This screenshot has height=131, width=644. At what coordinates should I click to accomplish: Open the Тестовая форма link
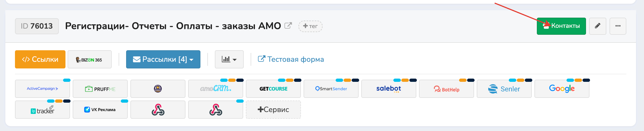coord(291,59)
